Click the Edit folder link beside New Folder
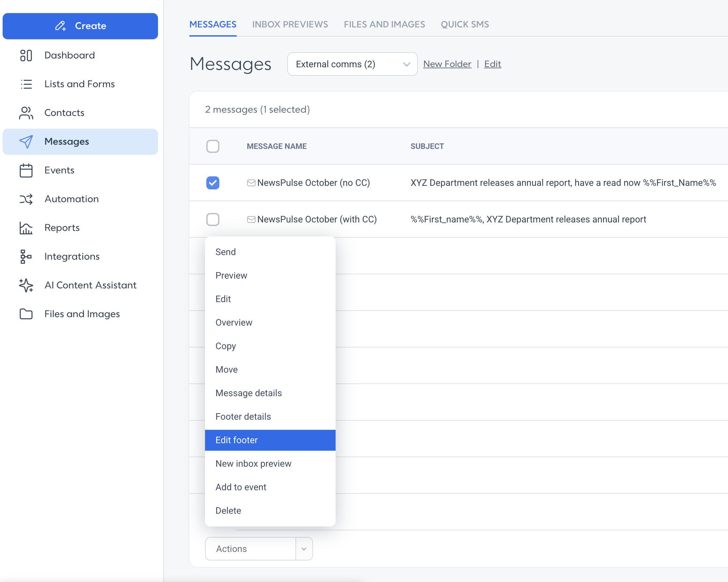The image size is (728, 582). (x=492, y=64)
